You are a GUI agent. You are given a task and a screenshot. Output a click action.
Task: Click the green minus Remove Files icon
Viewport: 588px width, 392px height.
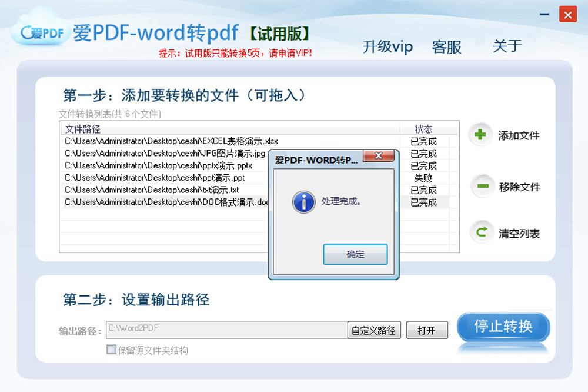[481, 187]
